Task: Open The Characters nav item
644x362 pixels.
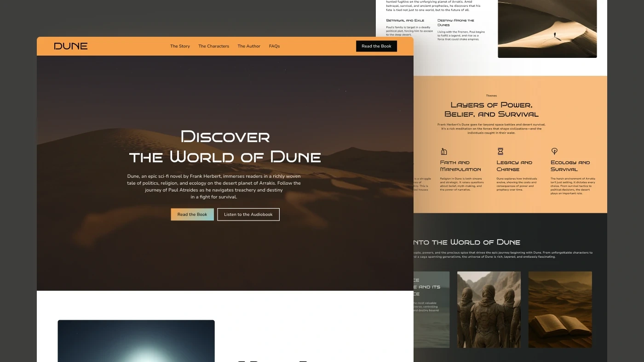Action: (x=213, y=46)
